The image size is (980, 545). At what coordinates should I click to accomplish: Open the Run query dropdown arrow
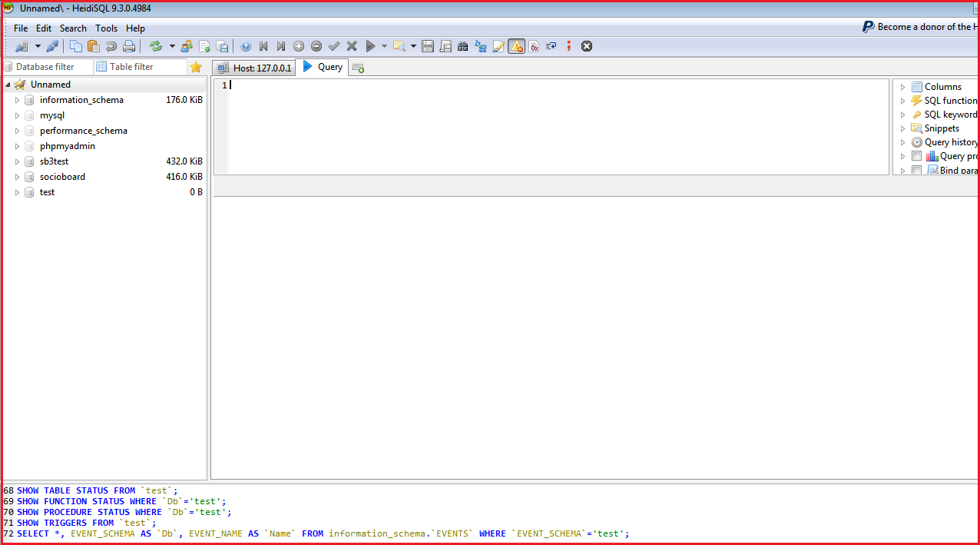384,46
